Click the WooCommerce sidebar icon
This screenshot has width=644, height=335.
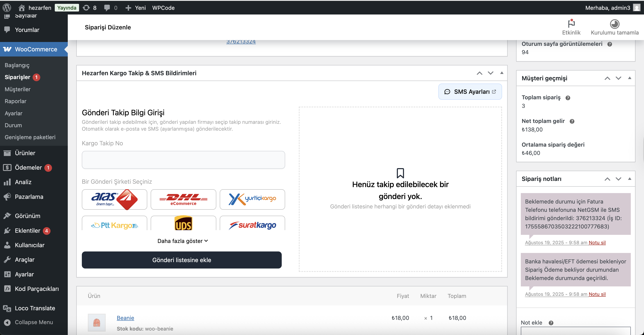pos(7,49)
